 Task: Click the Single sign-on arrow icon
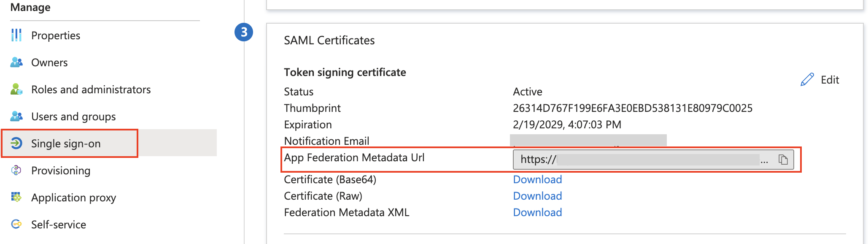[x=16, y=144]
